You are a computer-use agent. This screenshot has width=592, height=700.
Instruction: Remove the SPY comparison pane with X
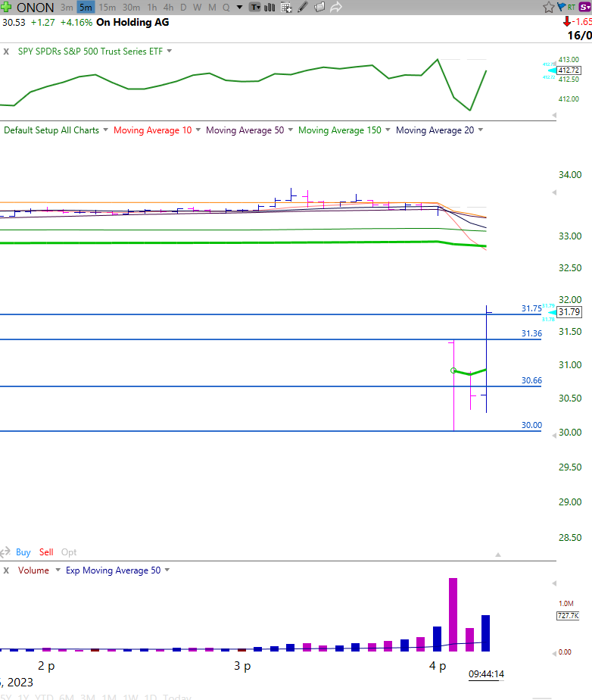coord(6,52)
